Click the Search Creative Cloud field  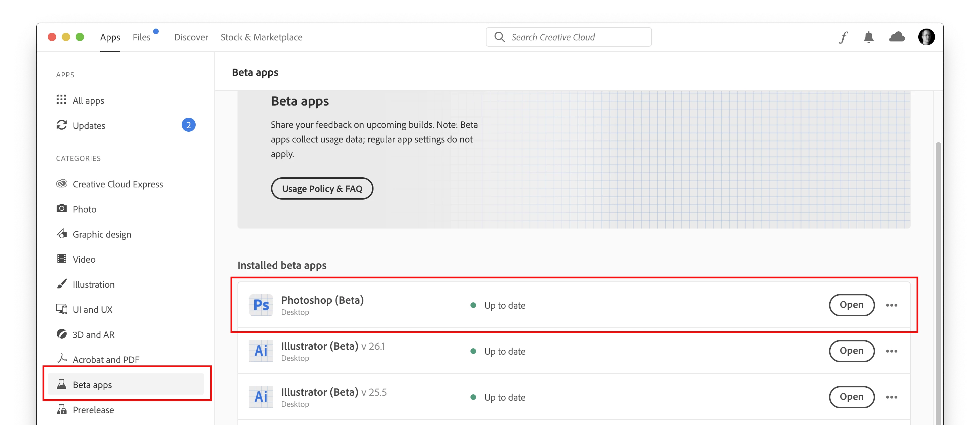568,37
